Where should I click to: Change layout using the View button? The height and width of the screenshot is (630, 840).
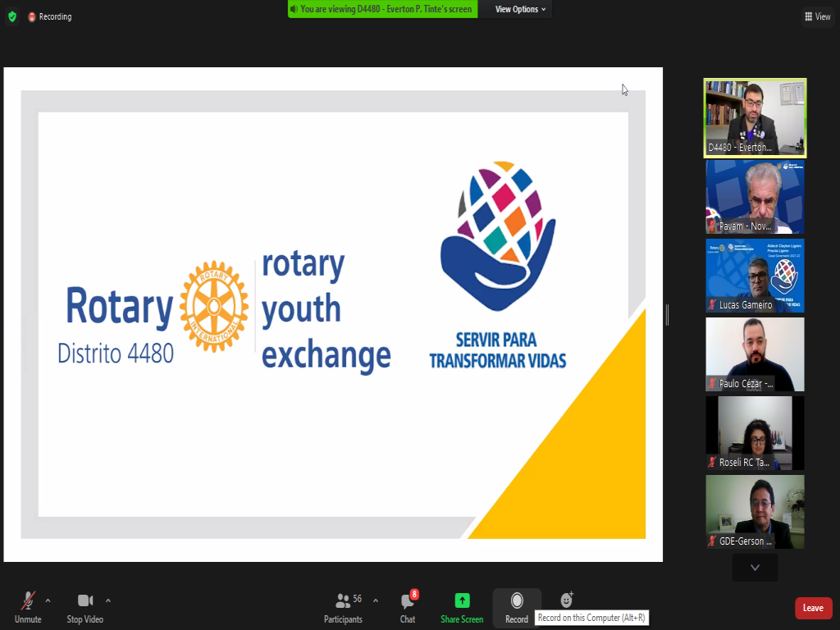[818, 16]
